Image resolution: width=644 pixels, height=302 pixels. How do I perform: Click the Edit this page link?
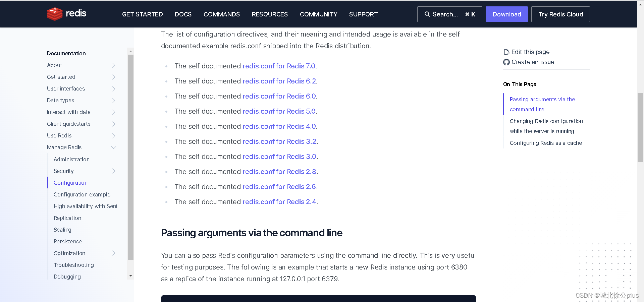pyautogui.click(x=530, y=52)
